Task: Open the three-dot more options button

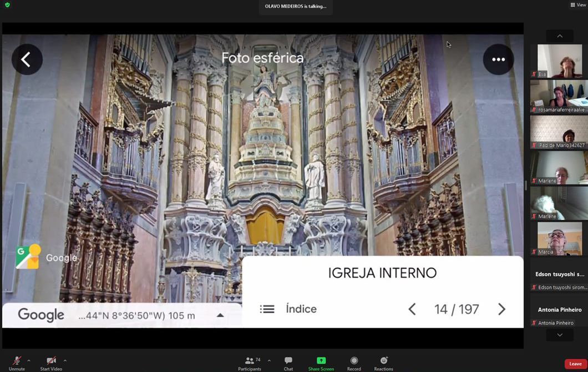Action: (498, 59)
